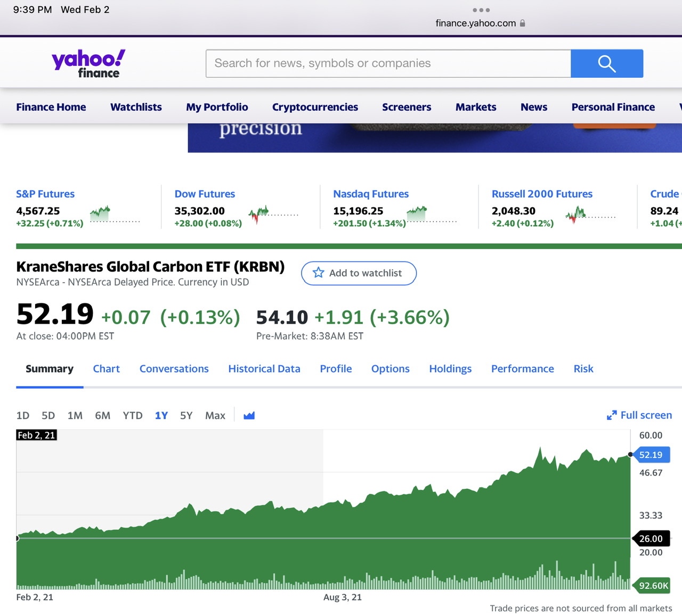Click the S&P Futures value 4,567.25
Image resolution: width=682 pixels, height=616 pixels.
click(x=38, y=211)
